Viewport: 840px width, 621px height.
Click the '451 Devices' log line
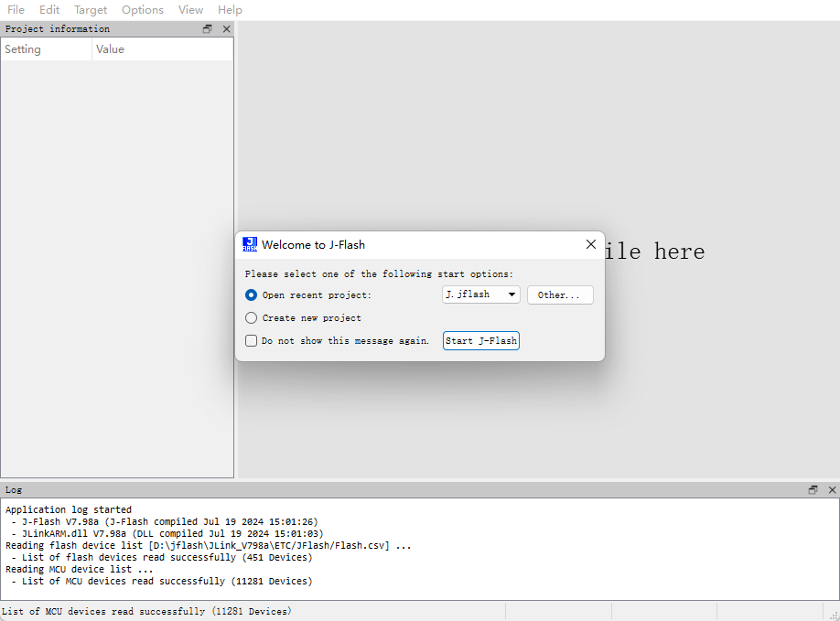162,557
